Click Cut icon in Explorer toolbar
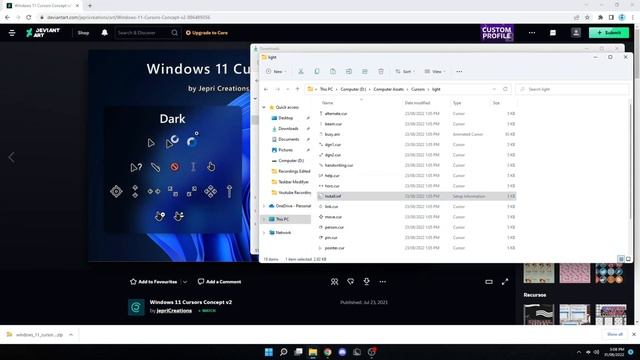Image resolution: width=640 pixels, height=360 pixels. click(x=301, y=71)
